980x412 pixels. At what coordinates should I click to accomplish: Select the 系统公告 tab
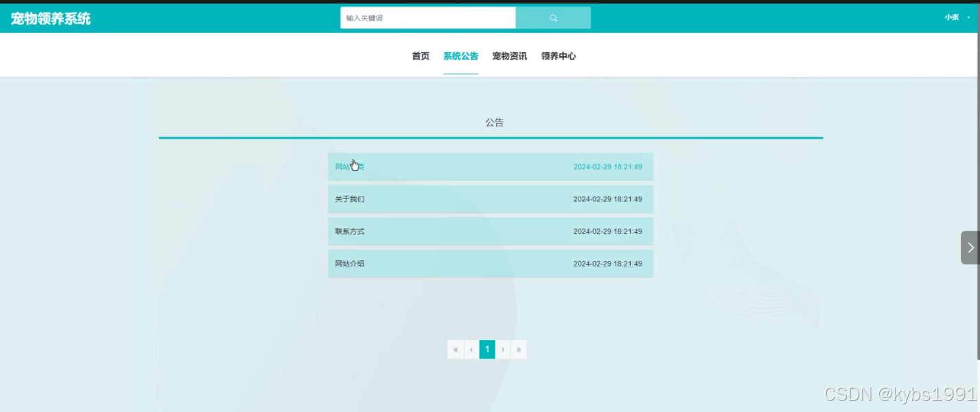[460, 56]
